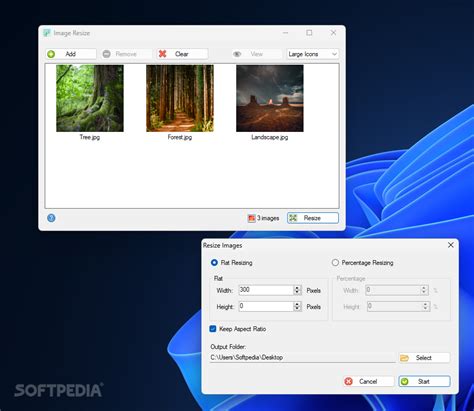
Task: Open the Large Icons view dropdown
Action: pos(312,54)
